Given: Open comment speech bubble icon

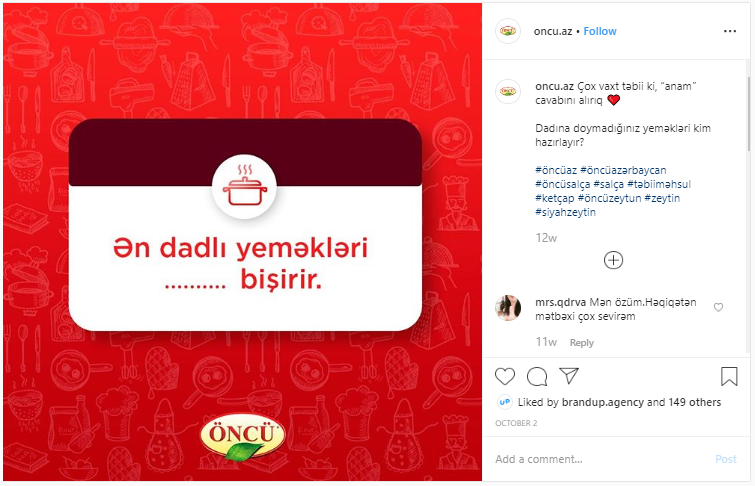Looking at the screenshot, I should click(537, 376).
